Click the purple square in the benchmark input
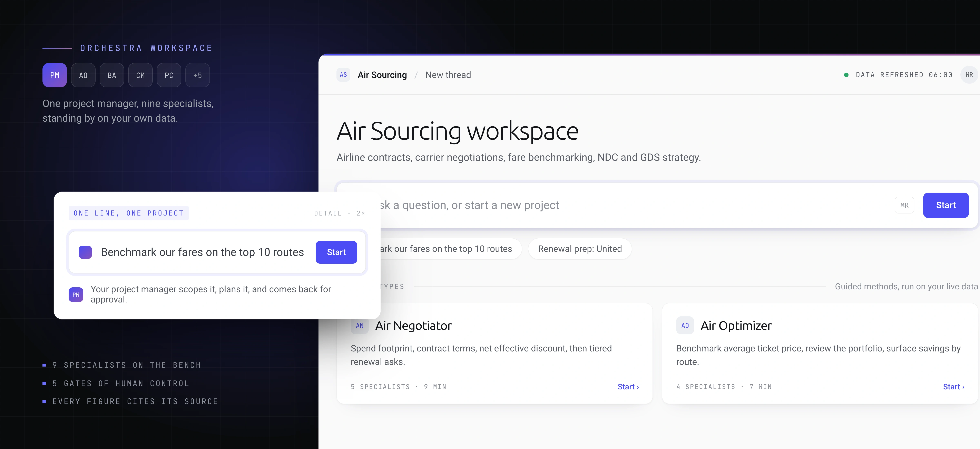Image resolution: width=980 pixels, height=449 pixels. pos(85,252)
